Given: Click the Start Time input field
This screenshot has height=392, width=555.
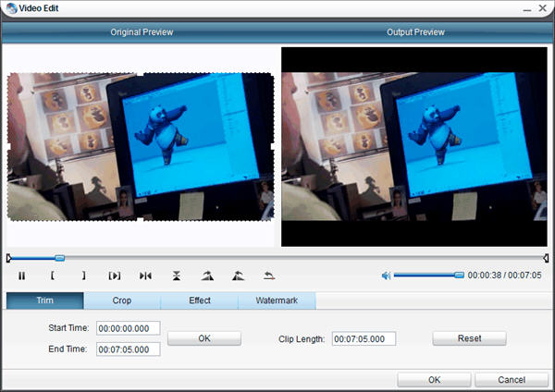Looking at the screenshot, I should [129, 328].
